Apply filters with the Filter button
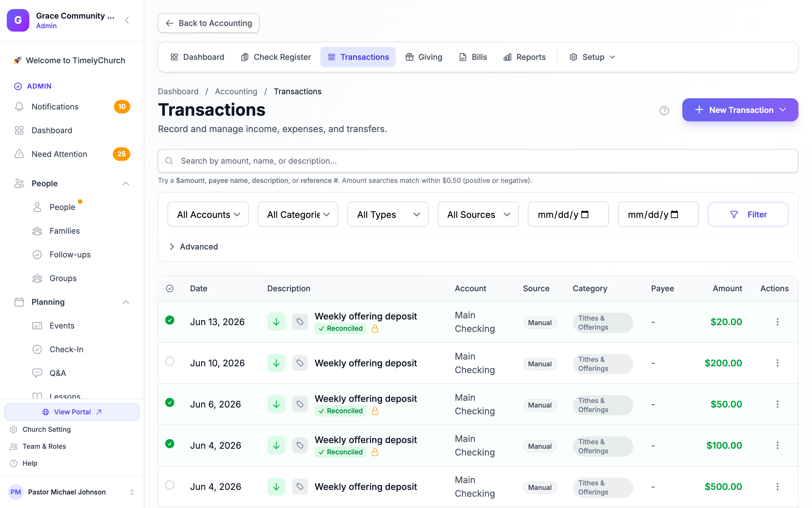812x508 pixels. point(748,214)
